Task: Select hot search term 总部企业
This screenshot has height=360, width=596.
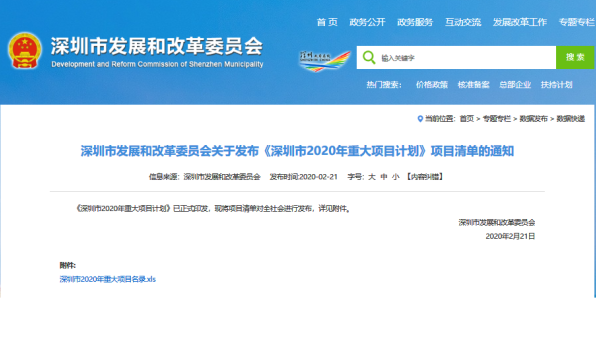Action: pyautogui.click(x=515, y=85)
